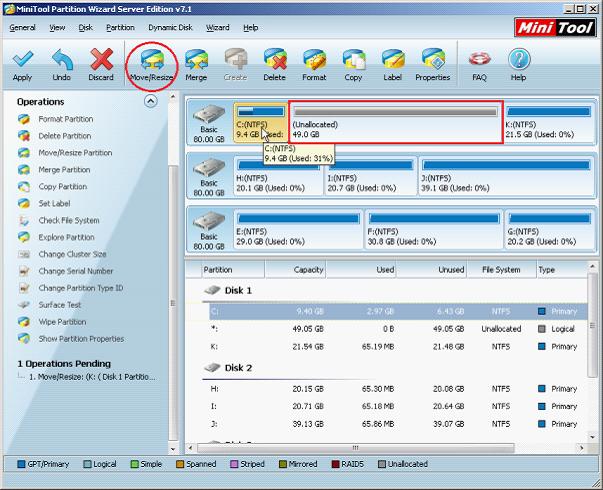Screen dimensions: 603x490
Task: Select the unallocated 49.05 GB table row
Action: coord(398,329)
